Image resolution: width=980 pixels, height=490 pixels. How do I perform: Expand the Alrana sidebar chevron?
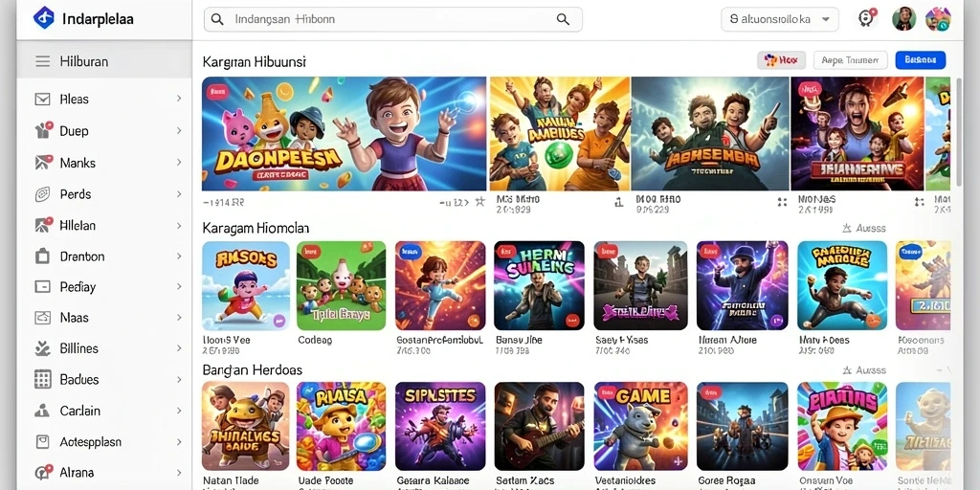tap(179, 473)
